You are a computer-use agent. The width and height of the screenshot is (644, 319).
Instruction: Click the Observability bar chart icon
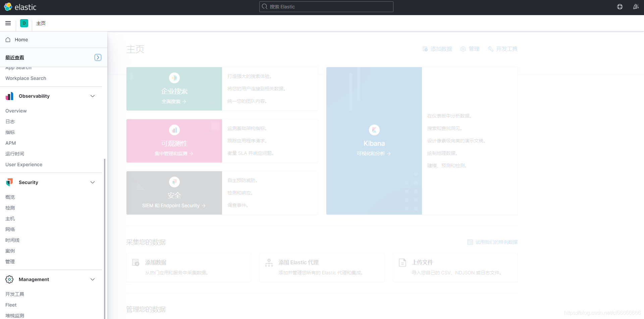point(9,96)
